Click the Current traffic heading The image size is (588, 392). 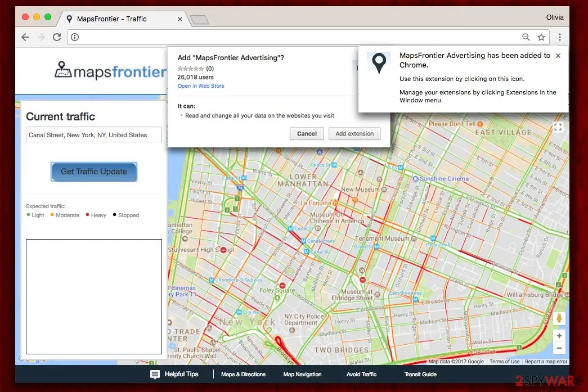coord(60,116)
